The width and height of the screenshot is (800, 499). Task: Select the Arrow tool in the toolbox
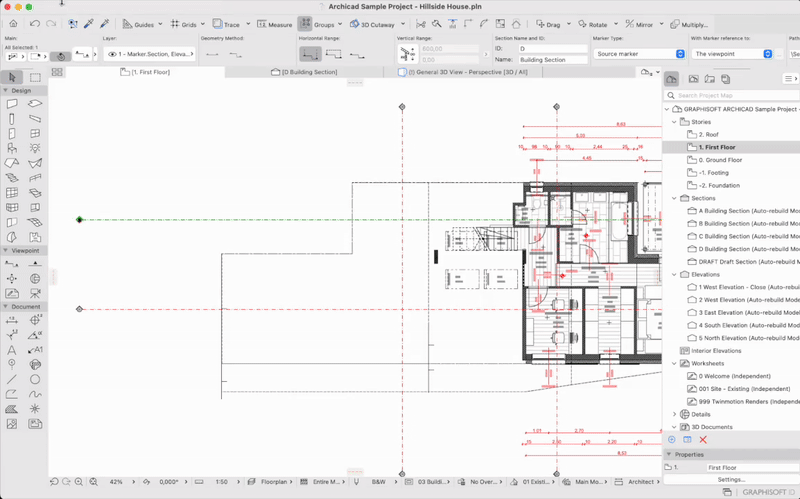point(12,77)
